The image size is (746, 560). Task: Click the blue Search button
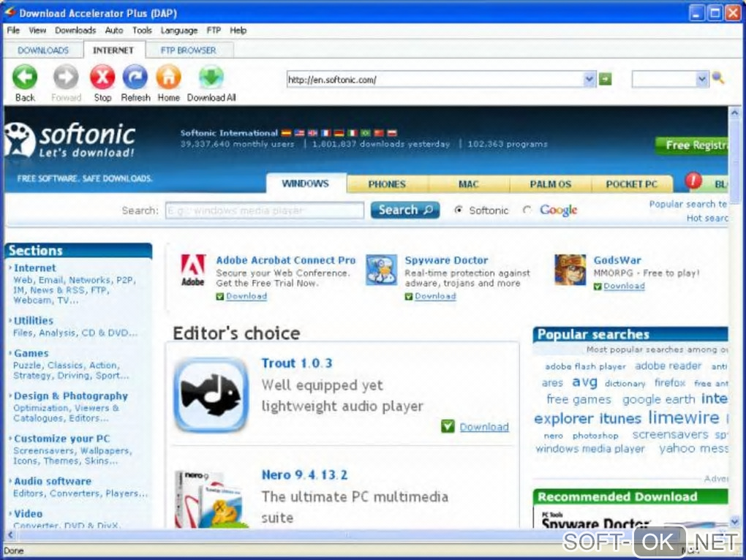[405, 210]
